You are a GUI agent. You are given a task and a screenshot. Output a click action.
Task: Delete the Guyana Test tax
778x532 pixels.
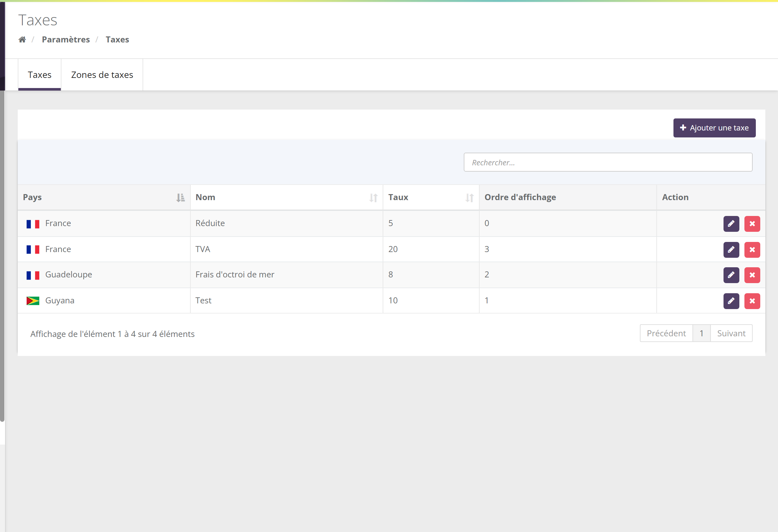(x=752, y=301)
